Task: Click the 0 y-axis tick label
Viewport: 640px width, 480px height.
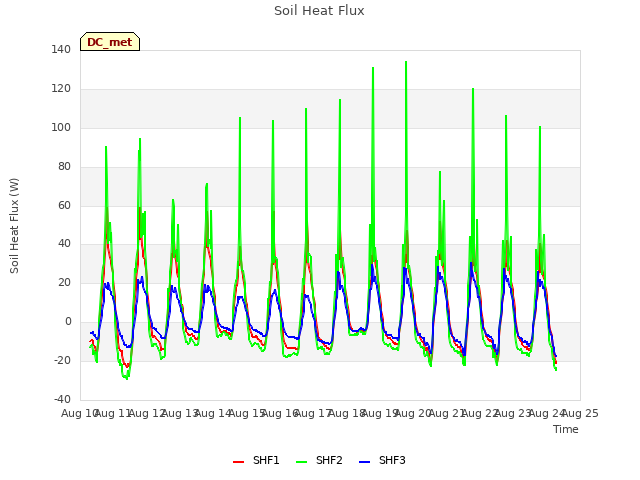Action: coord(68,322)
